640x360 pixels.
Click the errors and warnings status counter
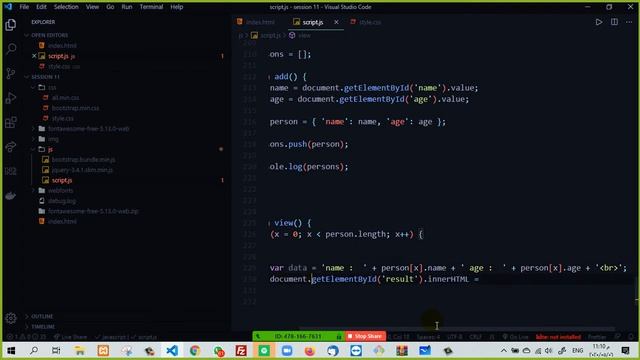coord(26,337)
